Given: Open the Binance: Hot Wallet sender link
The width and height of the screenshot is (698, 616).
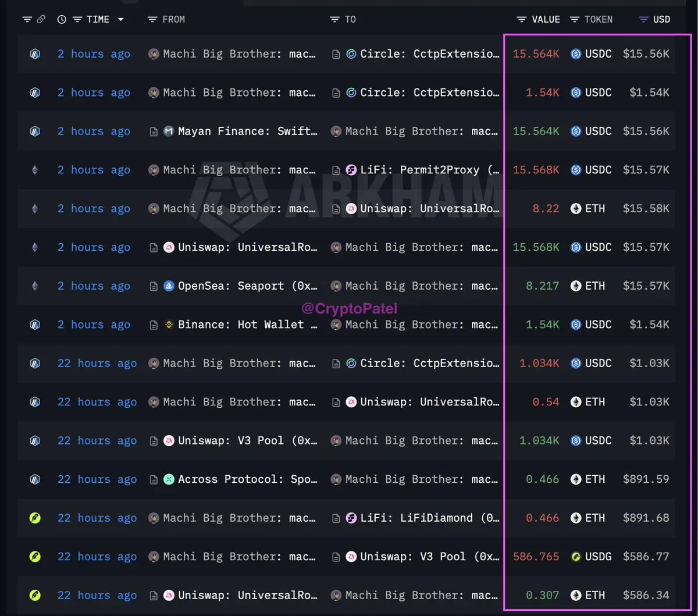Looking at the screenshot, I should [248, 325].
